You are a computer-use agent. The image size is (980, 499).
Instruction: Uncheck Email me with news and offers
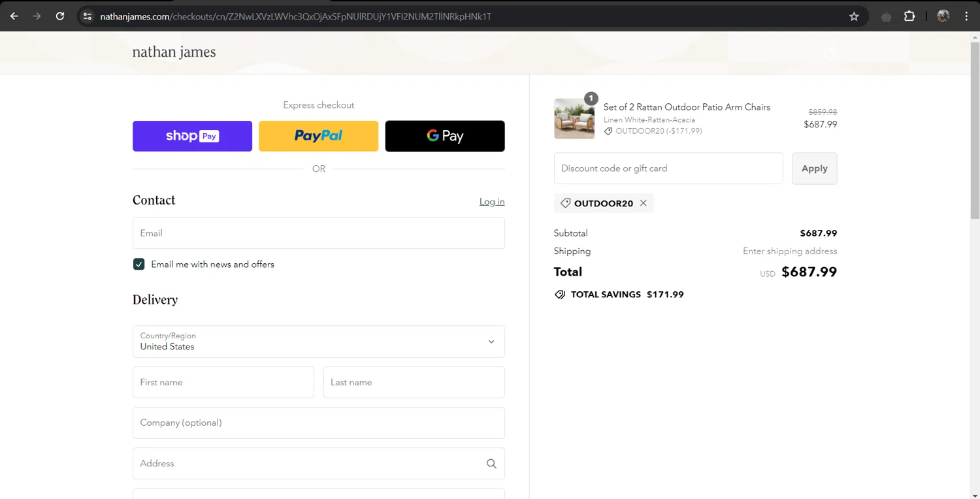139,264
